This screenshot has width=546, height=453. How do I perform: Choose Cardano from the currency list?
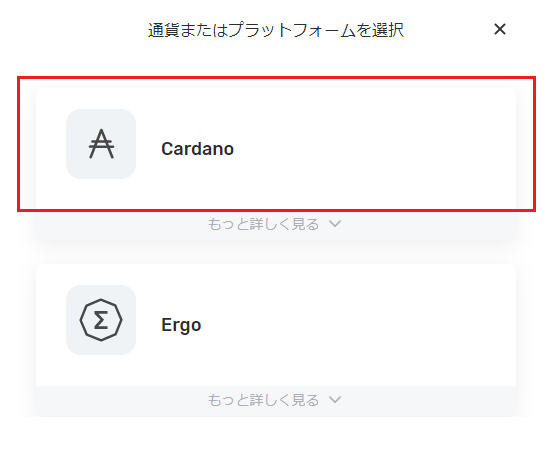(276, 149)
